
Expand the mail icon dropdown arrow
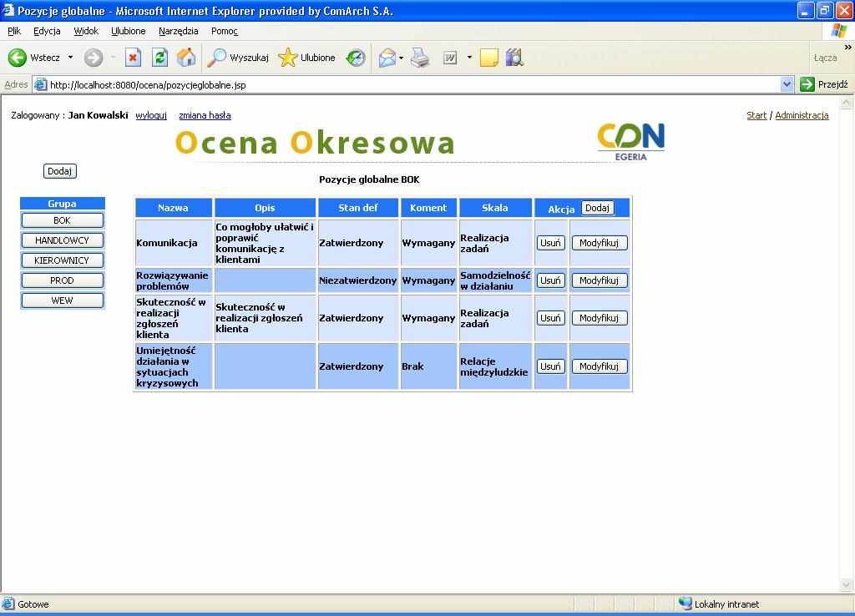tap(402, 58)
